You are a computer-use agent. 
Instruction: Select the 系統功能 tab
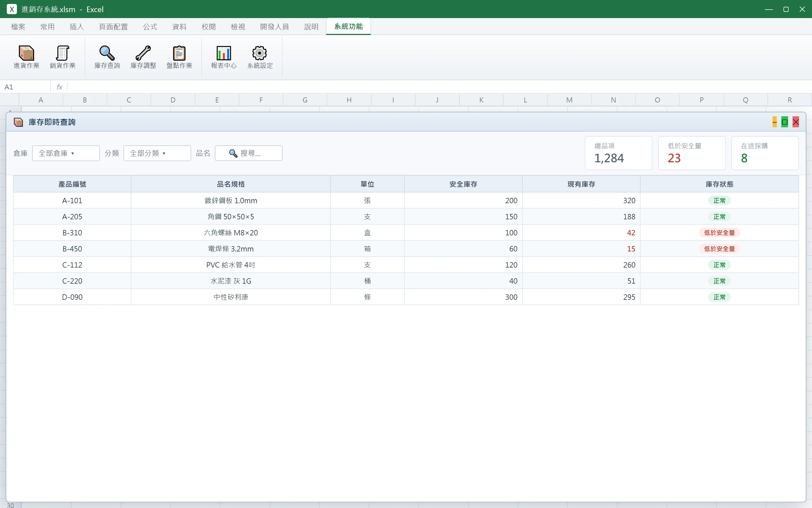348,27
